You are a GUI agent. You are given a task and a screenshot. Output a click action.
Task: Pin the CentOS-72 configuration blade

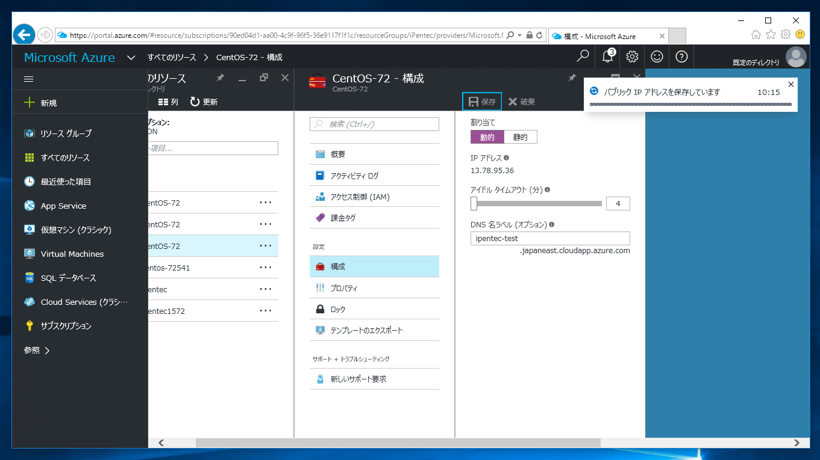point(572,78)
